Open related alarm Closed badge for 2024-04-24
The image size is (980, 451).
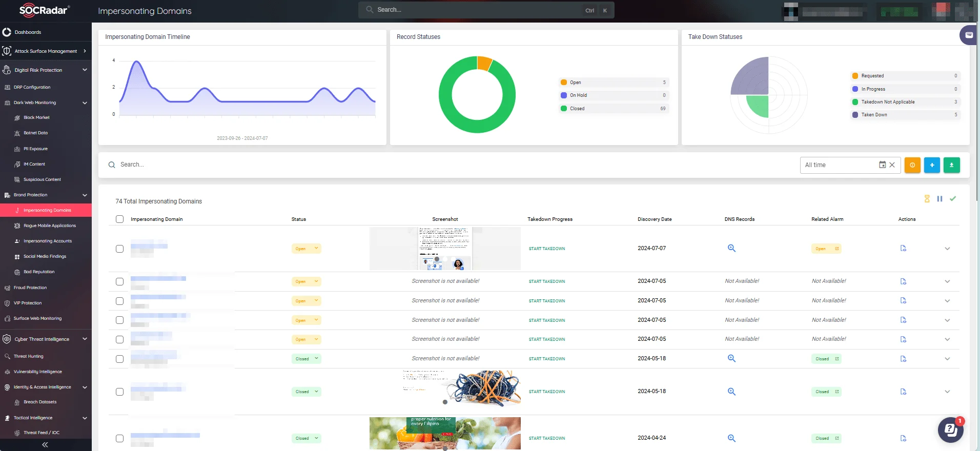[826, 438]
